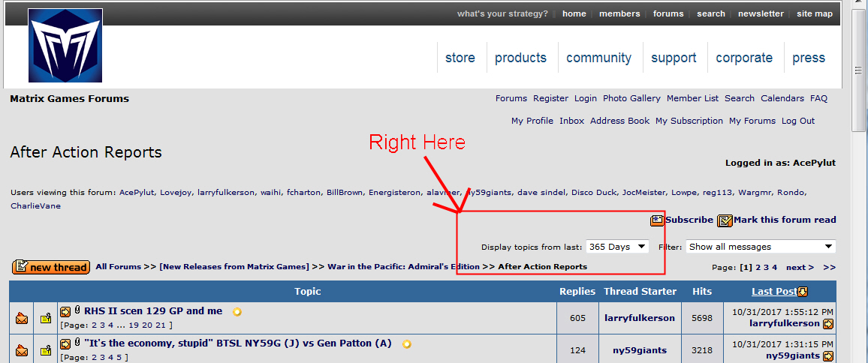This screenshot has width=868, height=363.
Task: Open the Inbox link
Action: [572, 121]
